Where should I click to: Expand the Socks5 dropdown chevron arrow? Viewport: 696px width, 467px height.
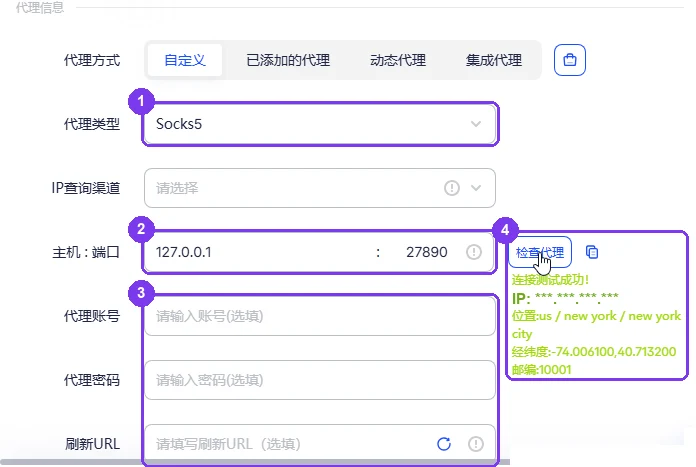pos(476,124)
